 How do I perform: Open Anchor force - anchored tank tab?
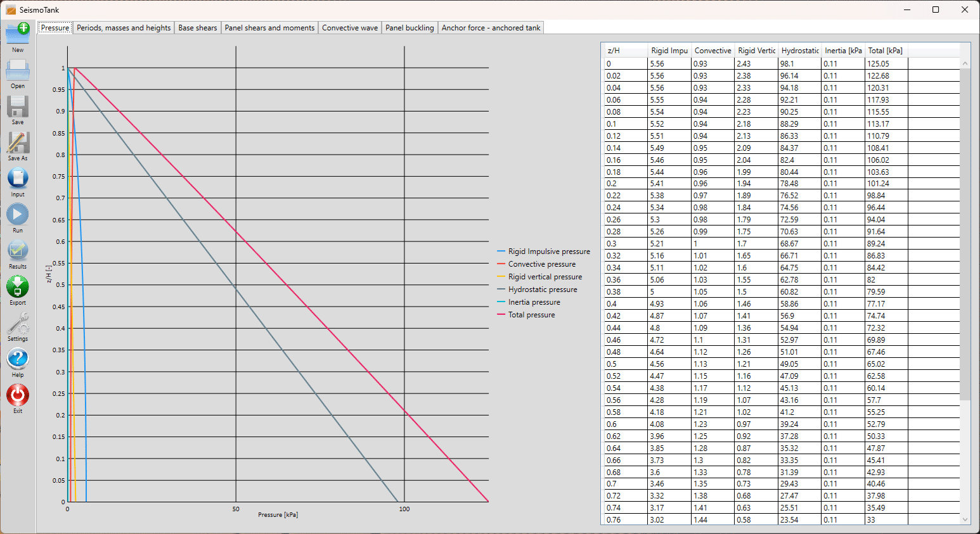491,28
